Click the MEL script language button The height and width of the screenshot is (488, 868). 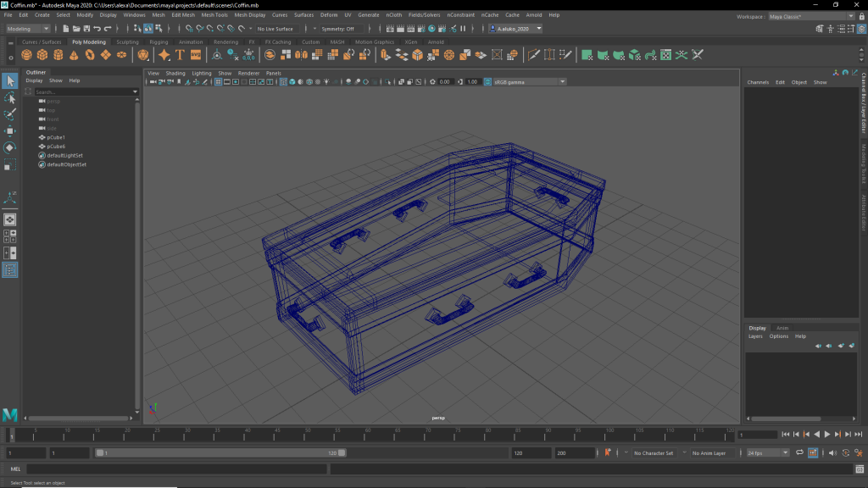coord(15,469)
